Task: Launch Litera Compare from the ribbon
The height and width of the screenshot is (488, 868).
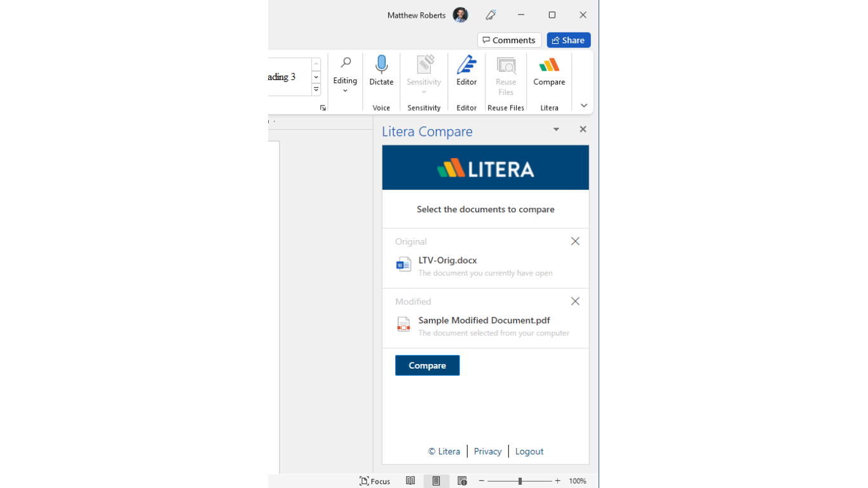Action: coord(549,71)
